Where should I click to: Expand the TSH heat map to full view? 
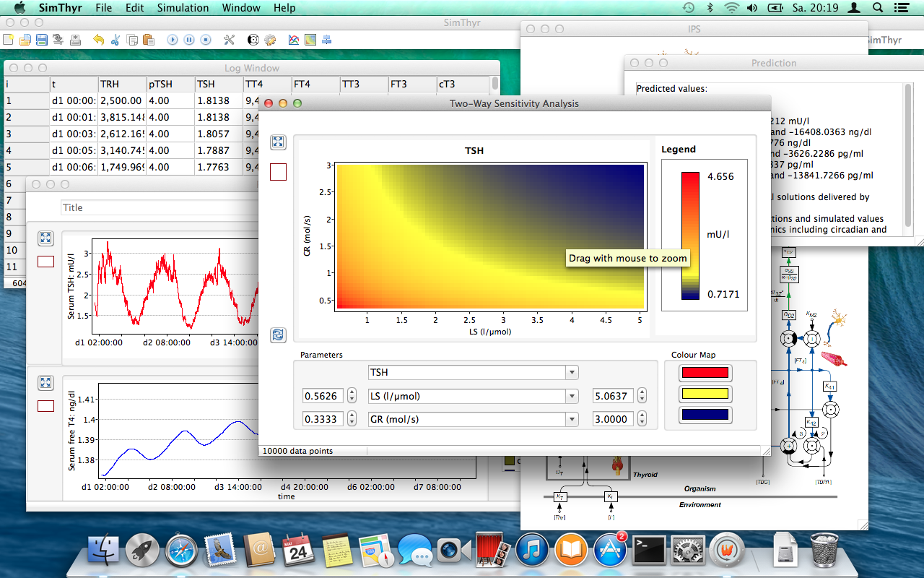pyautogui.click(x=279, y=142)
